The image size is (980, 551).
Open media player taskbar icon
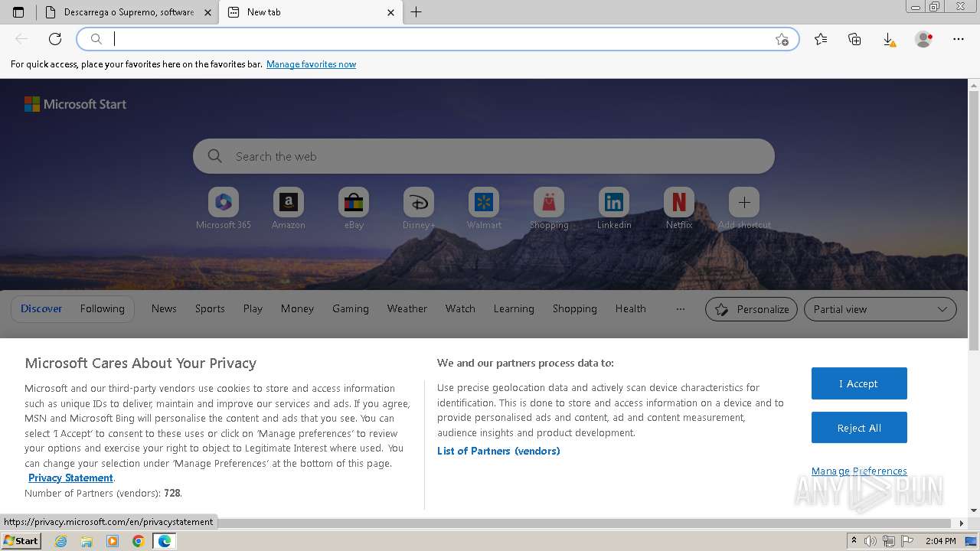(113, 541)
